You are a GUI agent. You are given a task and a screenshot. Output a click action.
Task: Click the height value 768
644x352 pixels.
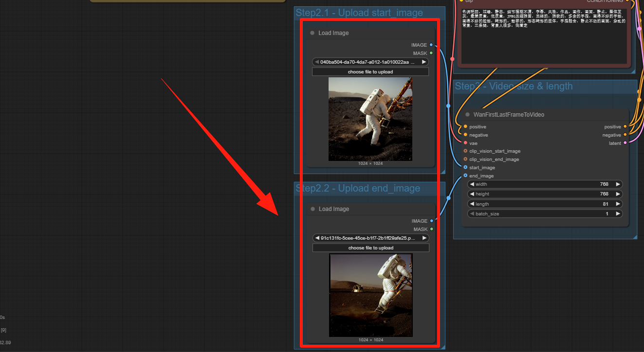tap(604, 194)
